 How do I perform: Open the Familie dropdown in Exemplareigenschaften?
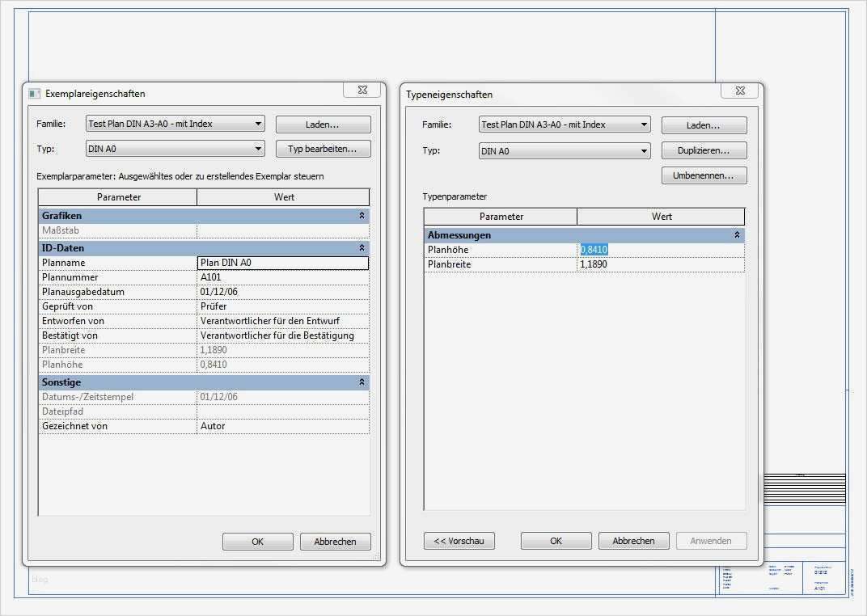[260, 124]
